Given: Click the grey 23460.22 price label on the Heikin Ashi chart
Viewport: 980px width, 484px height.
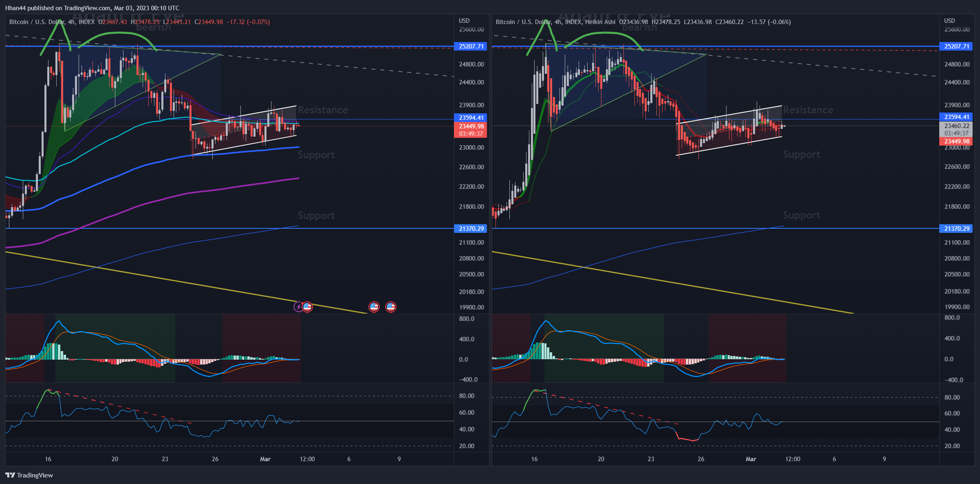Looking at the screenshot, I should 957,126.
